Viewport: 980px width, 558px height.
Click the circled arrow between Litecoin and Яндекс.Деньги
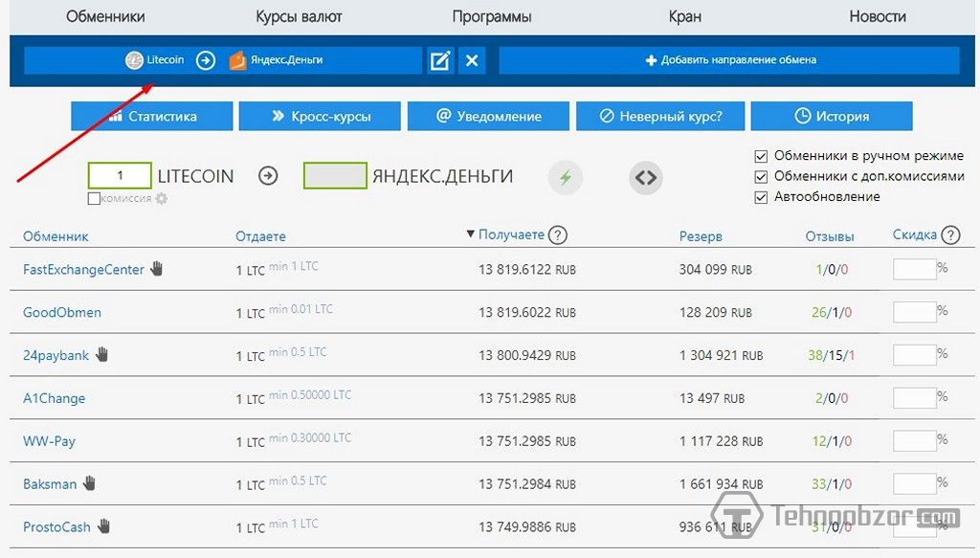[x=206, y=60]
